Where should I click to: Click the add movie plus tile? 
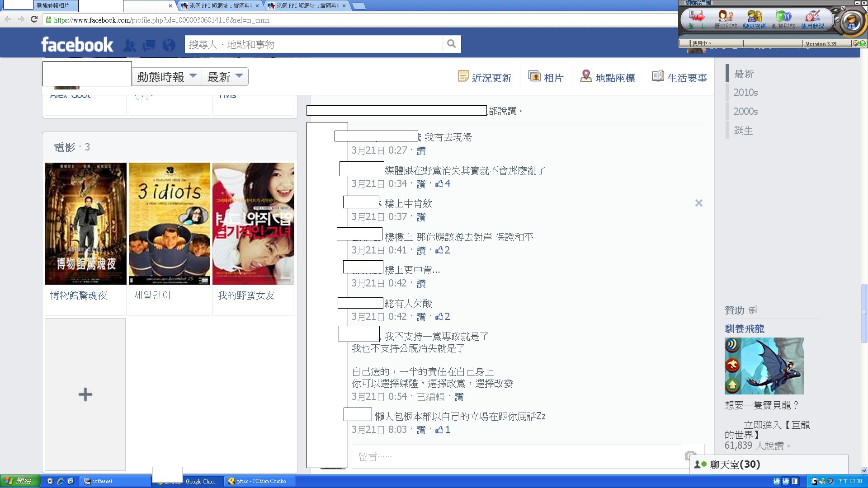[x=85, y=394]
